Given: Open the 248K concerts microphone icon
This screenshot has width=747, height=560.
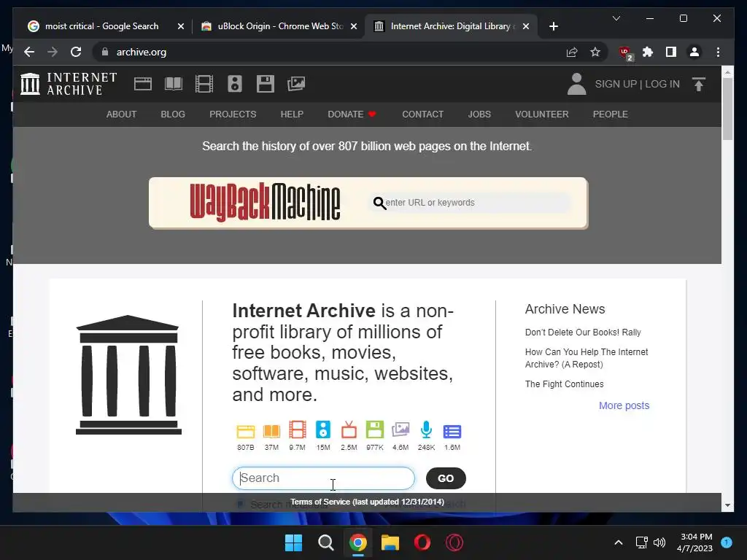Looking at the screenshot, I should pos(426,430).
